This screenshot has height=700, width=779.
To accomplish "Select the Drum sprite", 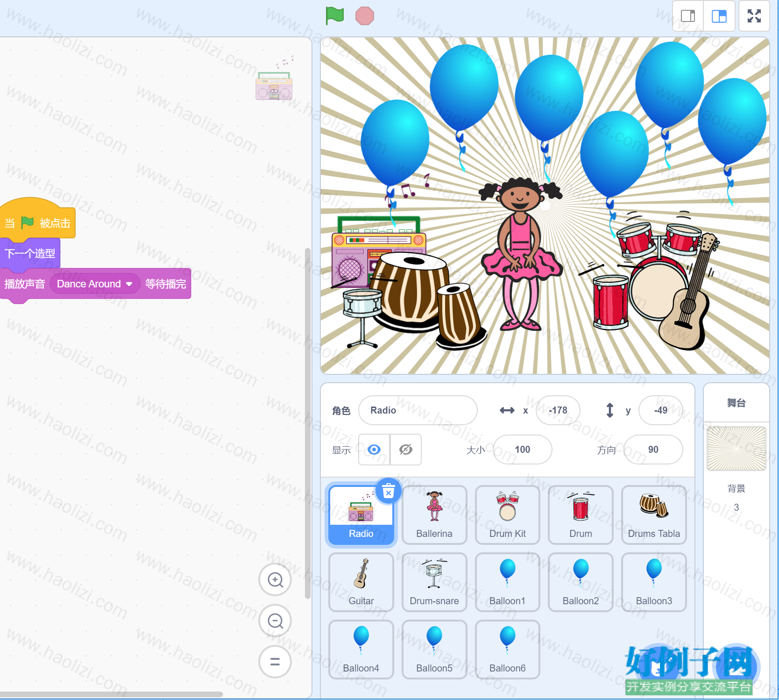I will pos(581,515).
